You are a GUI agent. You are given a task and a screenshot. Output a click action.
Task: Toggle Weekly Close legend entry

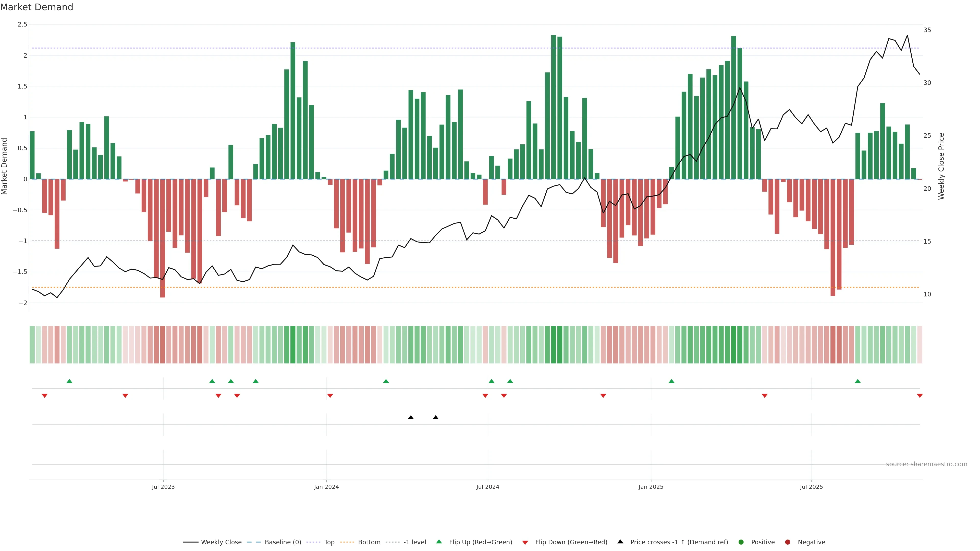point(221,542)
